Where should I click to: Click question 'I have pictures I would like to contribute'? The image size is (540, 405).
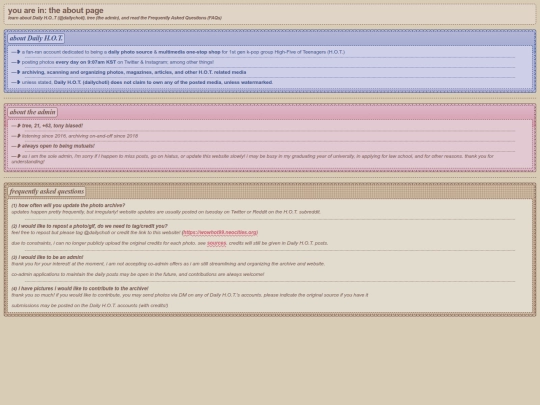[80, 288]
